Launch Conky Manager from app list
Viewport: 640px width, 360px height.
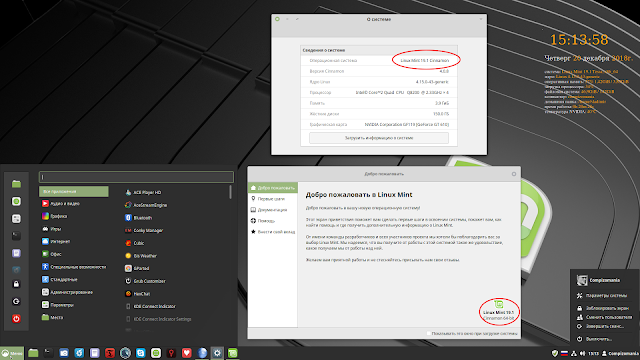pos(144,230)
